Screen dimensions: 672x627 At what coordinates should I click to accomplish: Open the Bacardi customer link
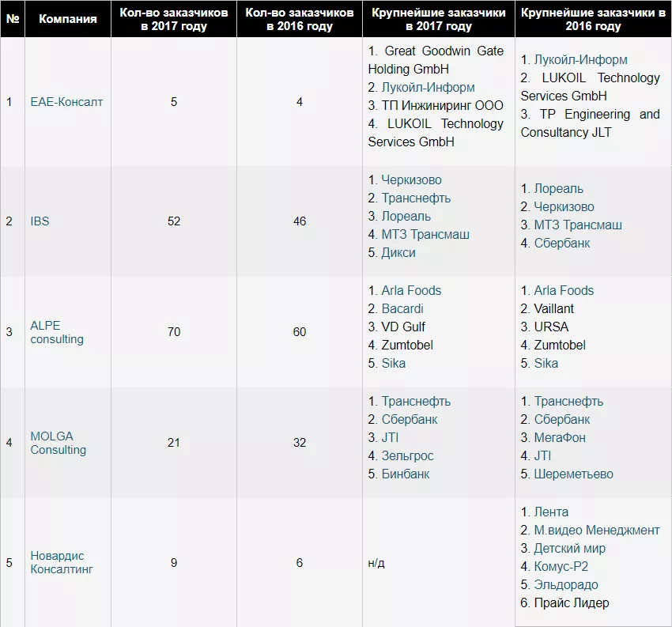click(x=402, y=308)
